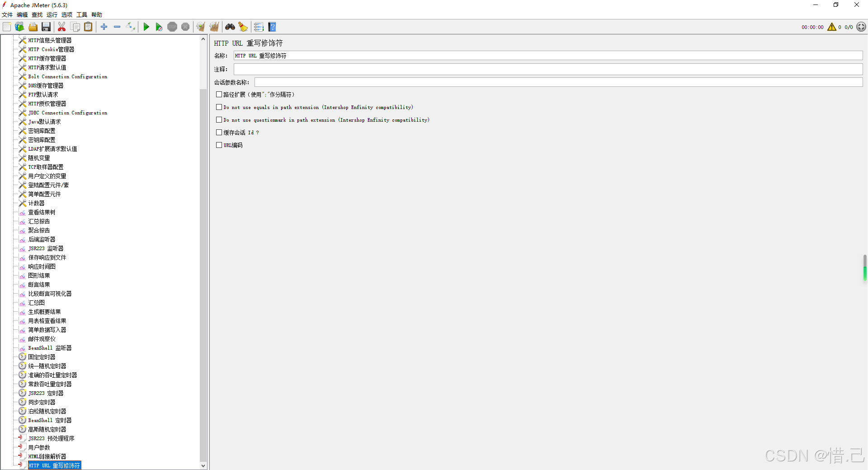Toggle the 缓存会话 Id checkbox
The width and height of the screenshot is (868, 470).
(x=219, y=133)
